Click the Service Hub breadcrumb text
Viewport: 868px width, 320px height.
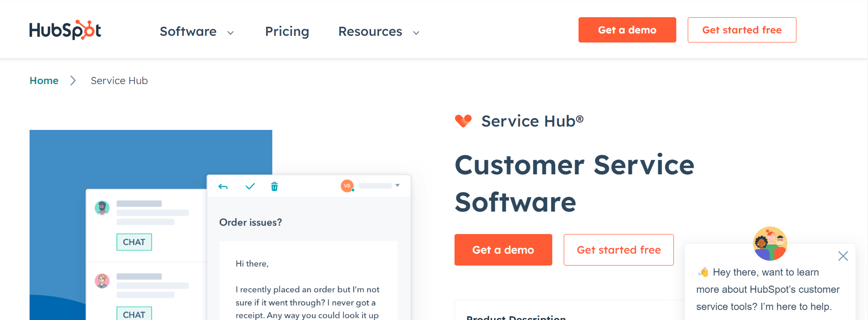tap(119, 81)
